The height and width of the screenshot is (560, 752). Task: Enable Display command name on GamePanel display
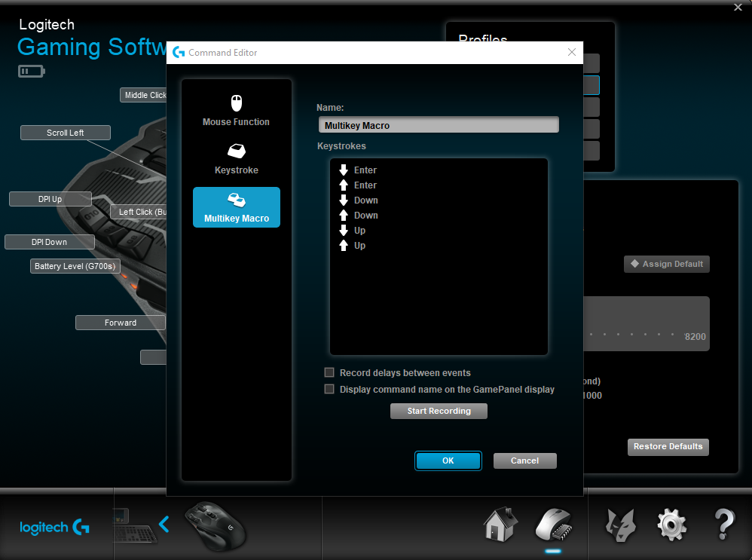point(329,389)
